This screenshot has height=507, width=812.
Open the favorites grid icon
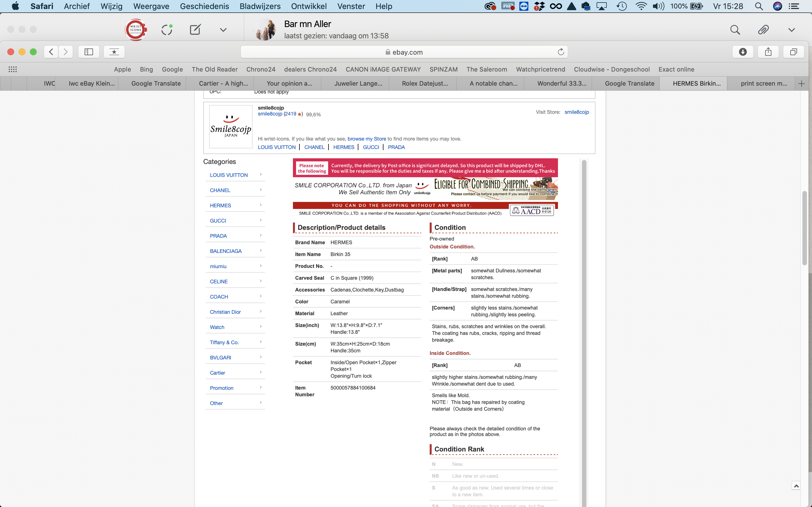click(12, 69)
